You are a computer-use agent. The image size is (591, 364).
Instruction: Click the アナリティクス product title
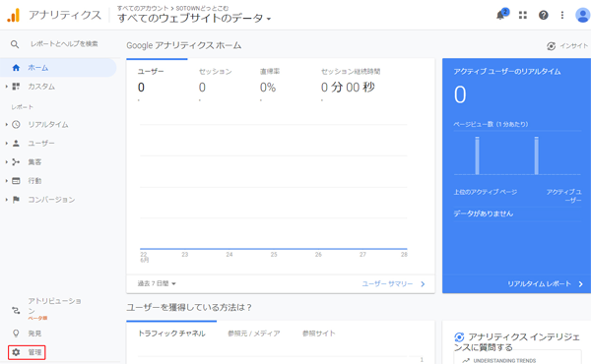click(65, 15)
